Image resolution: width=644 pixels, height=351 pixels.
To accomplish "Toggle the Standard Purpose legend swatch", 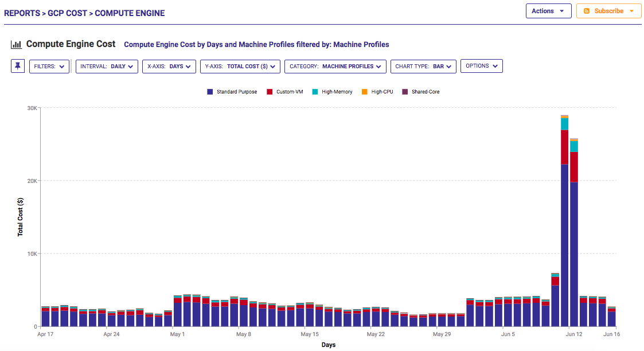I will [x=209, y=91].
